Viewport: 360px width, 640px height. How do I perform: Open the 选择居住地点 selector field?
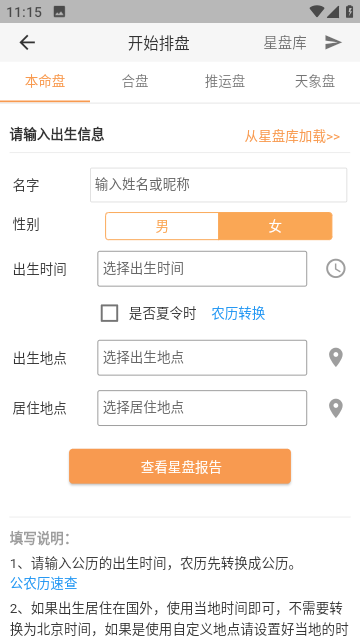tap(202, 408)
